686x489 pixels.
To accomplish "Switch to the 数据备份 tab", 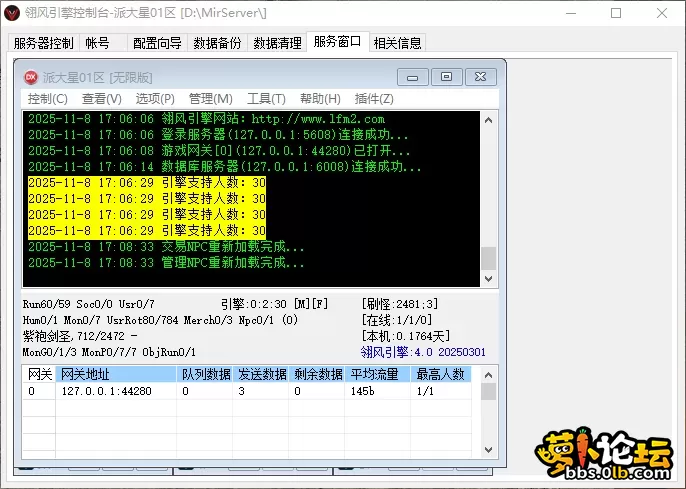I will 217,43.
